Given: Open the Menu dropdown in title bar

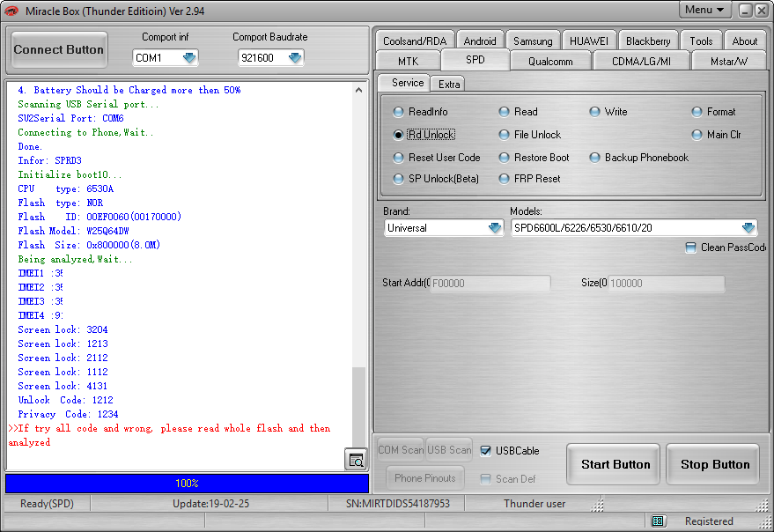Looking at the screenshot, I should coord(704,10).
